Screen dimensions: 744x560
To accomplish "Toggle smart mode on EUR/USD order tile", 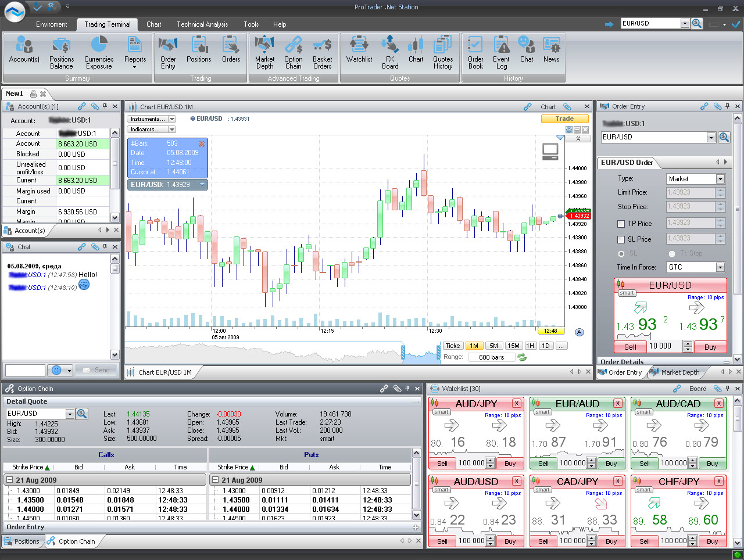I will (x=627, y=293).
